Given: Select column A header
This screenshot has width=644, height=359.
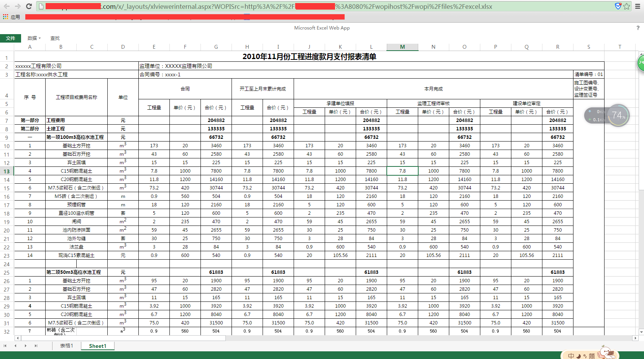Looking at the screenshot, I should coord(30,47).
